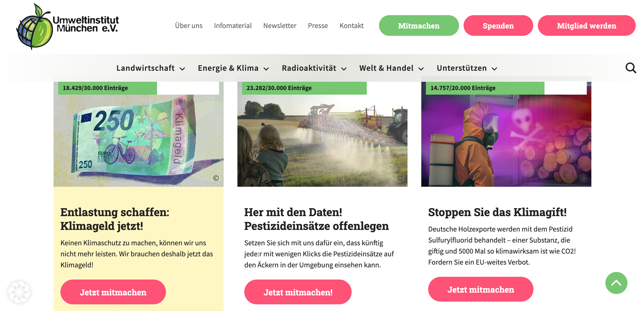Image resolution: width=644 pixels, height=311 pixels.
Task: Expand the Welt & Handel chevron
Action: point(421,69)
